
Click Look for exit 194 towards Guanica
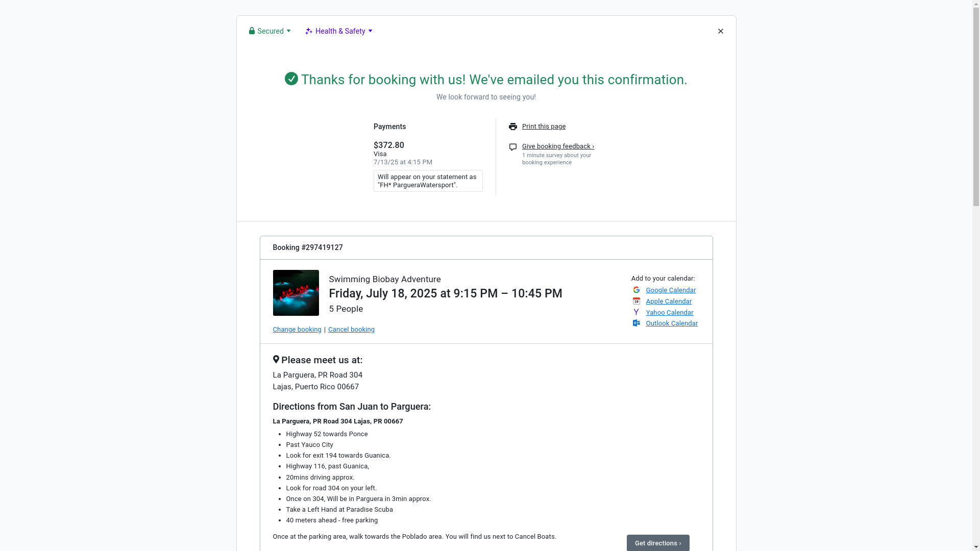pos(338,456)
